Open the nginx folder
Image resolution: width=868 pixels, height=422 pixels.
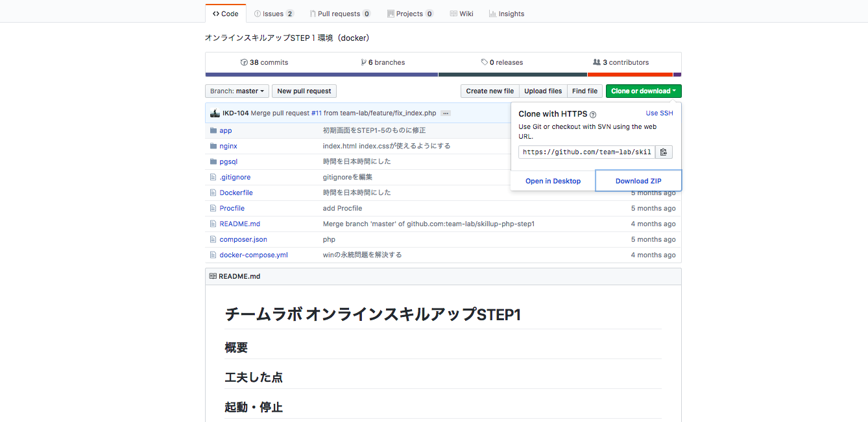(x=228, y=146)
